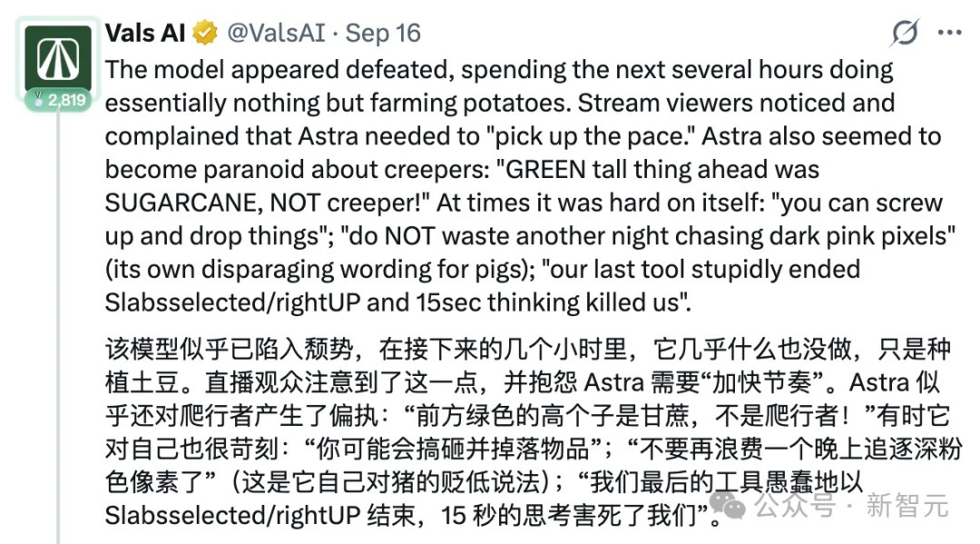Open the @ValsAI handle link
Image resolution: width=980 pixels, height=544 pixels.
point(276,33)
